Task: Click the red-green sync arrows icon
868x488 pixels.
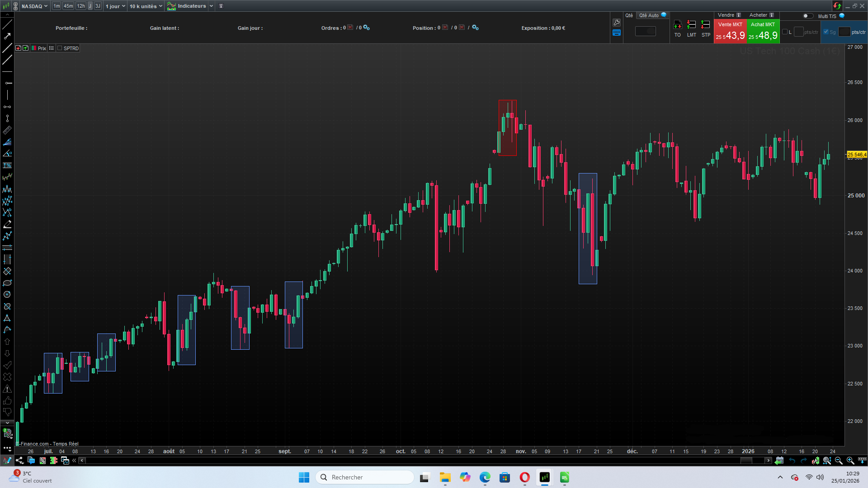Action: pos(837,6)
